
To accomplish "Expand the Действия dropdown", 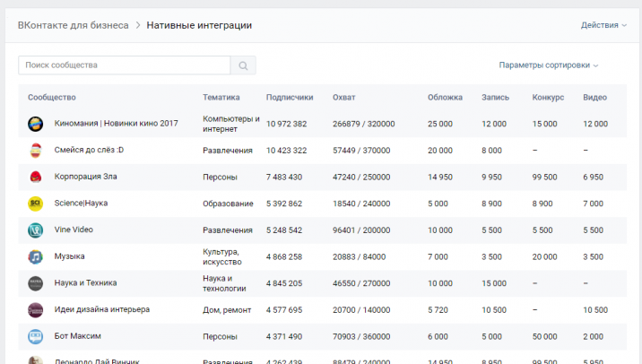I will coord(603,25).
